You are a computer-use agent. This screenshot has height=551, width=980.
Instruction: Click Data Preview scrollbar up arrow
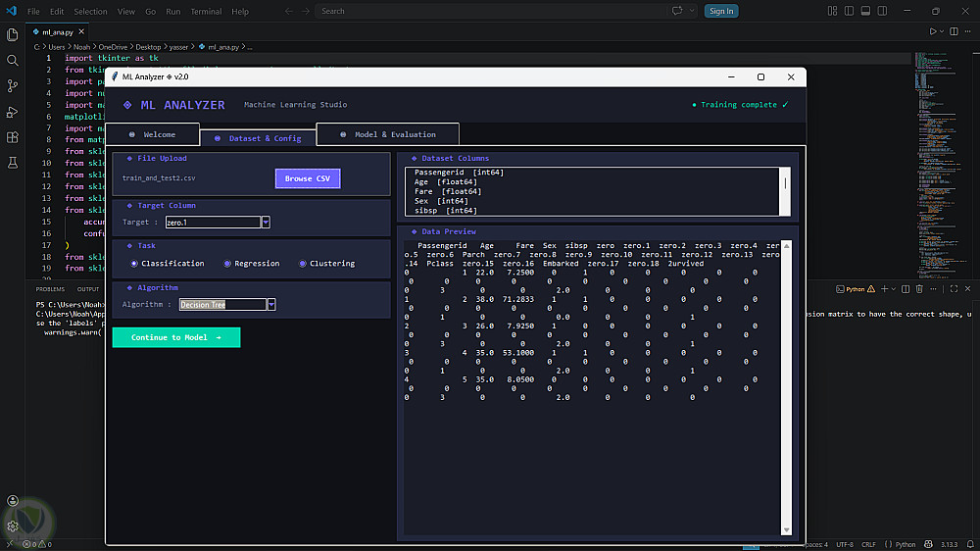click(786, 246)
